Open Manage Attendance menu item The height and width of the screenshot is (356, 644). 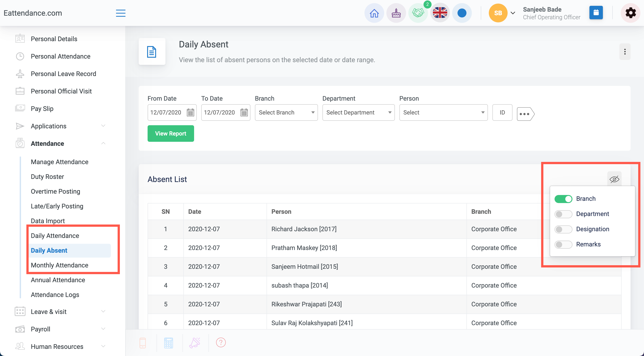[59, 162]
